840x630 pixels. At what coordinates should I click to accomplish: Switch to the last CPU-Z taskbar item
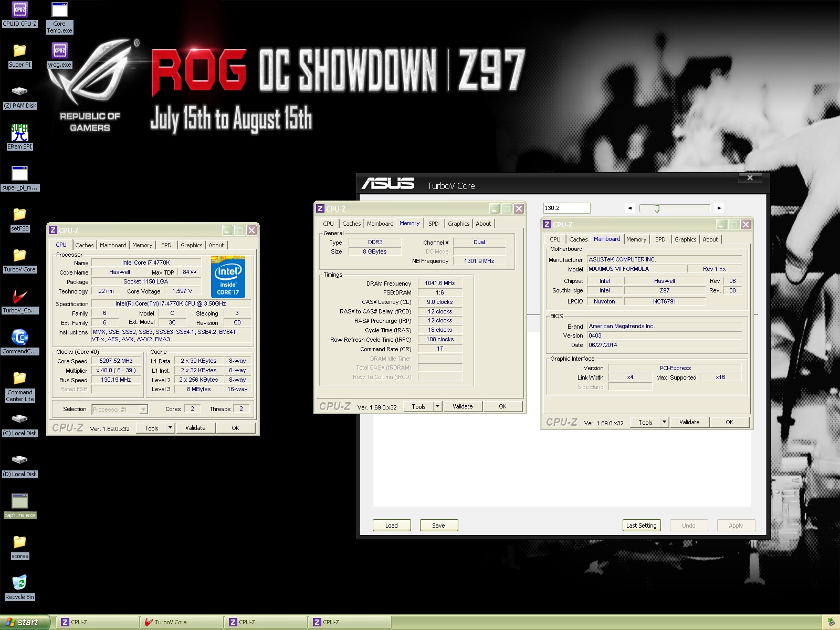click(349, 622)
